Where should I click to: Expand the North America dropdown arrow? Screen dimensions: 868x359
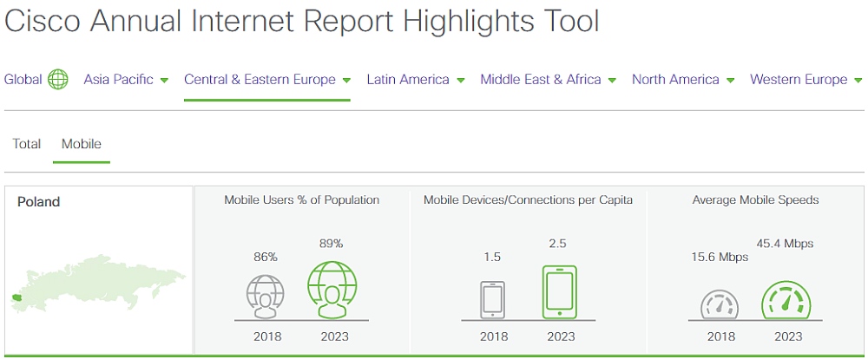pos(730,80)
